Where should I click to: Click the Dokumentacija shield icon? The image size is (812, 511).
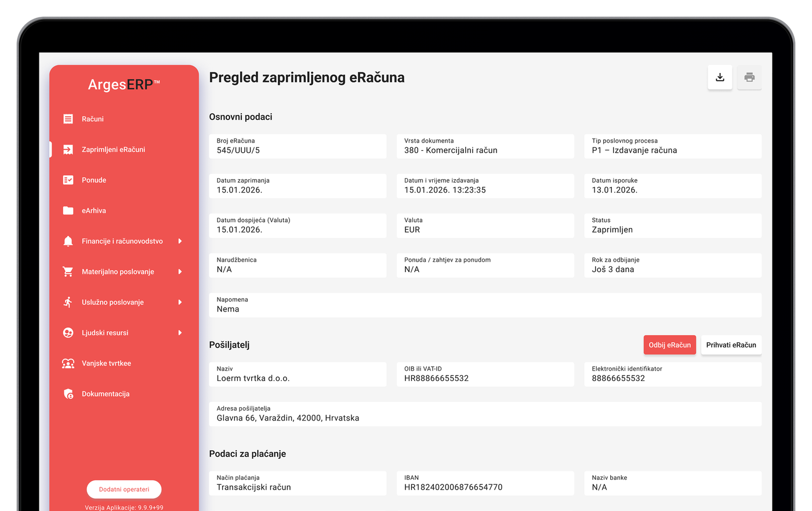[68, 394]
